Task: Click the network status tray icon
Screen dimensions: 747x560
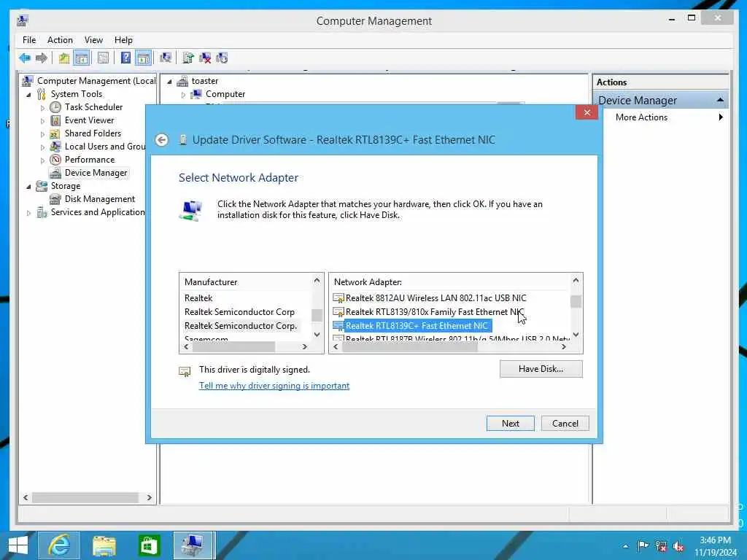Action: tap(661, 545)
